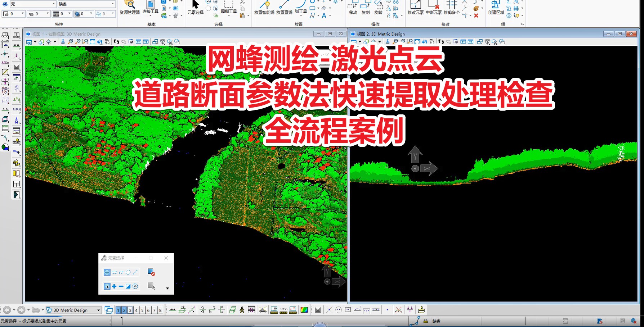This screenshot has width=644, height=327.
Task: Click disable handles icon in 元素选择 dialog
Action: click(151, 272)
